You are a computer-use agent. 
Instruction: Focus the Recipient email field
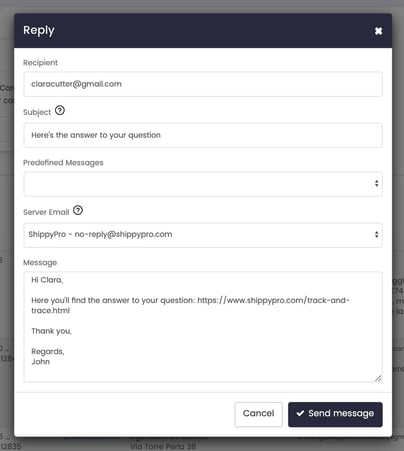pyautogui.click(x=203, y=84)
